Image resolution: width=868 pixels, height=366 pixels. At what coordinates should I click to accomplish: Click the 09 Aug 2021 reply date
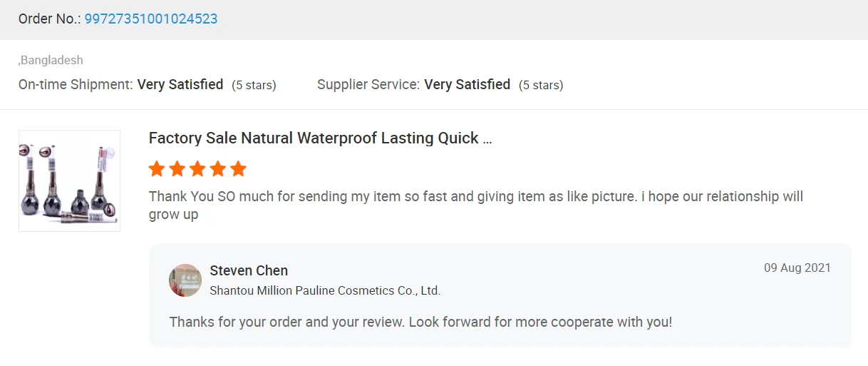(x=797, y=268)
